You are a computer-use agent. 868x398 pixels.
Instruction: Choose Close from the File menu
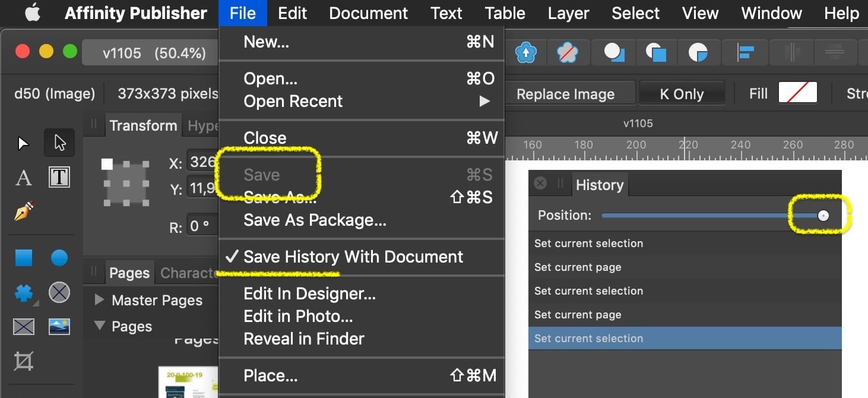362,138
